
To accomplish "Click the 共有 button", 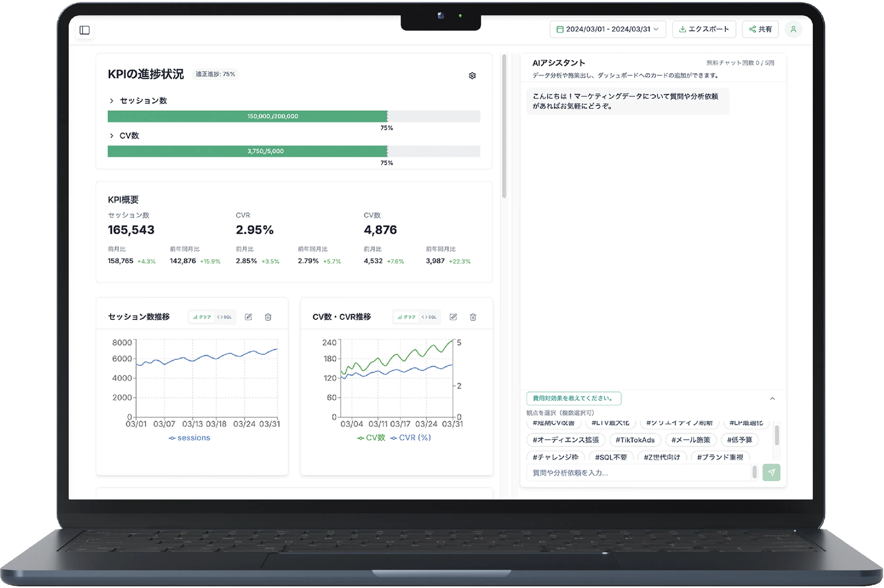I will [x=760, y=29].
